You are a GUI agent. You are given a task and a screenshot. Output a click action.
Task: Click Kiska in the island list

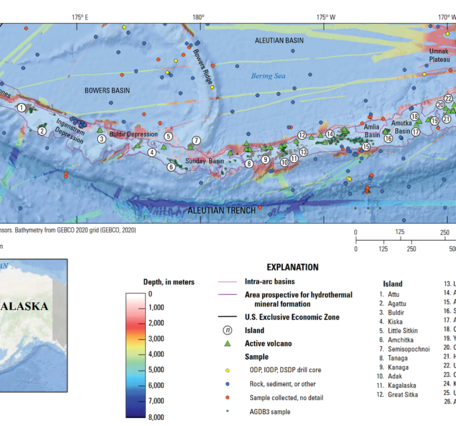(395, 322)
